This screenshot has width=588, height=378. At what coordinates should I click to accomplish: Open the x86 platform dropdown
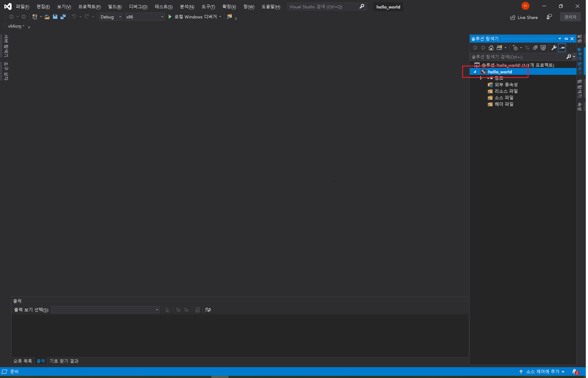click(x=145, y=17)
